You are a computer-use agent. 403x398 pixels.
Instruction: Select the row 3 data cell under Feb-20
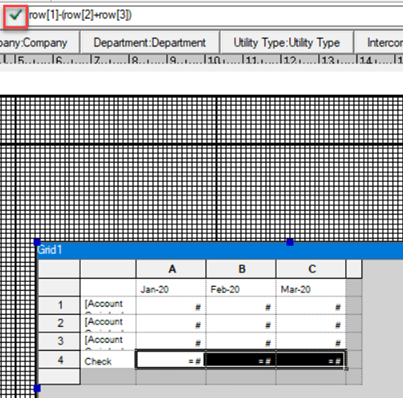(241, 341)
